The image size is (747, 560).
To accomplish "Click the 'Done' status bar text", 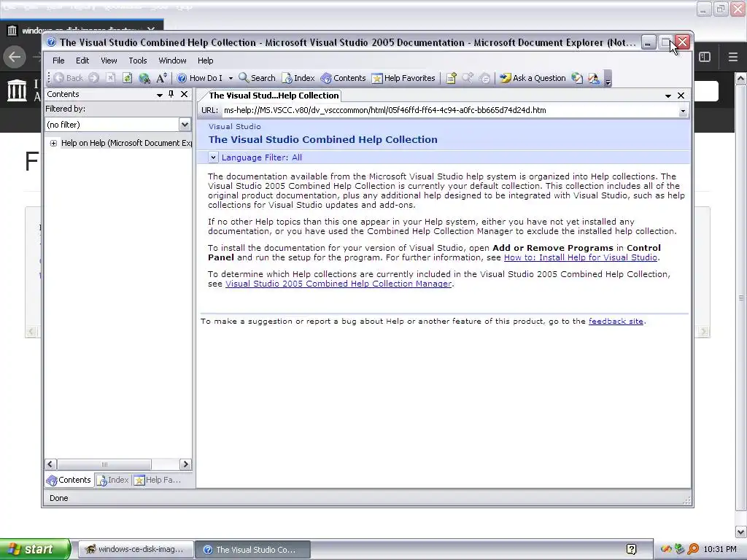I will point(59,498).
